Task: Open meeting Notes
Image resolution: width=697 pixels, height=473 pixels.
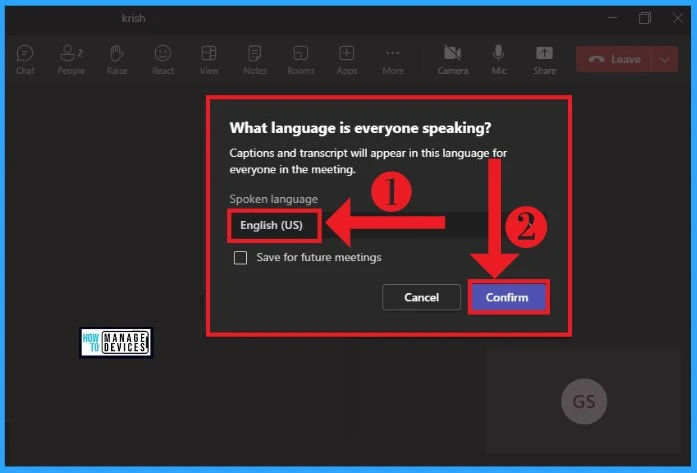Action: pyautogui.click(x=255, y=60)
